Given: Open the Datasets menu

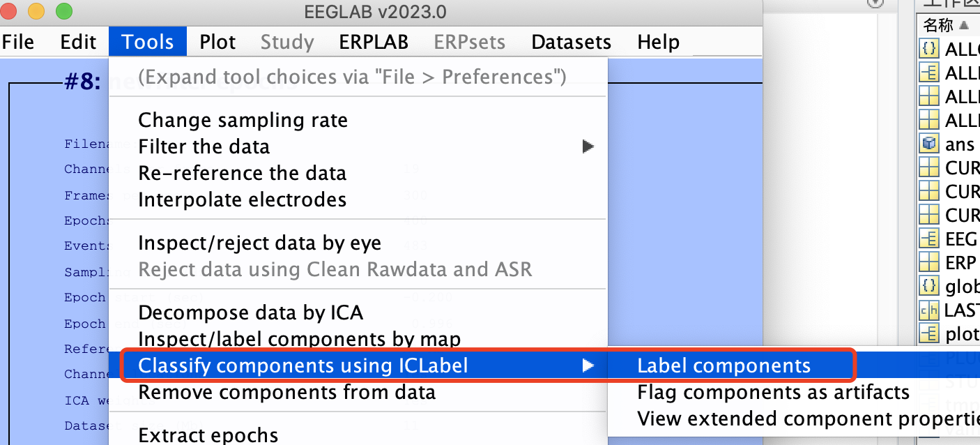Looking at the screenshot, I should (x=571, y=42).
